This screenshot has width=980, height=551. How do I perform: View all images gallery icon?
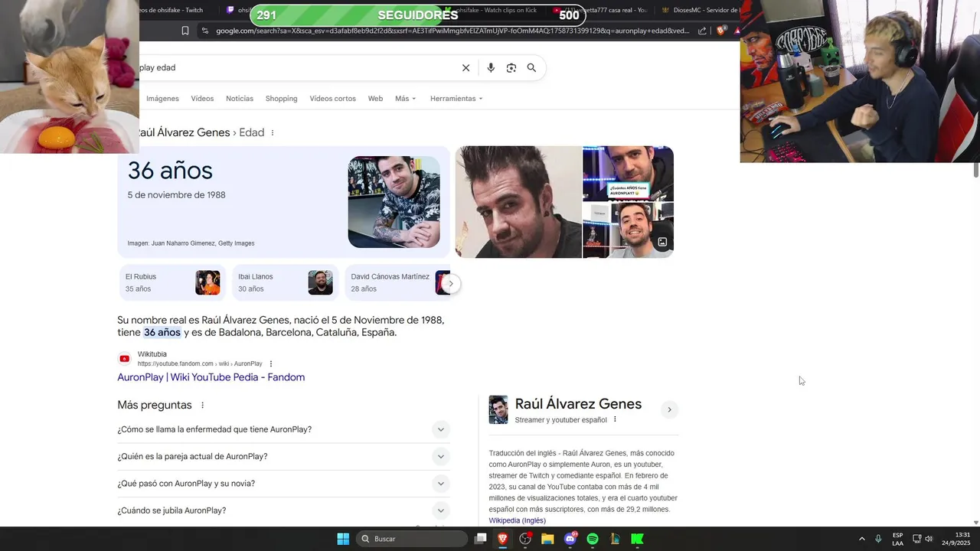662,242
